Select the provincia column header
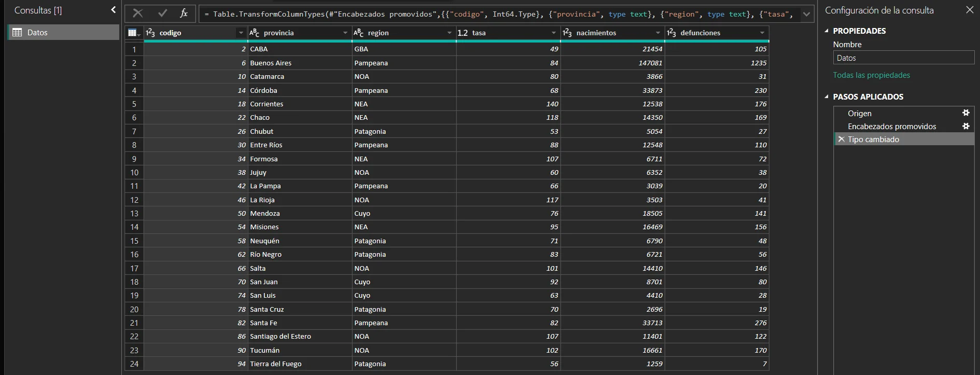The image size is (980, 375). [x=300, y=33]
